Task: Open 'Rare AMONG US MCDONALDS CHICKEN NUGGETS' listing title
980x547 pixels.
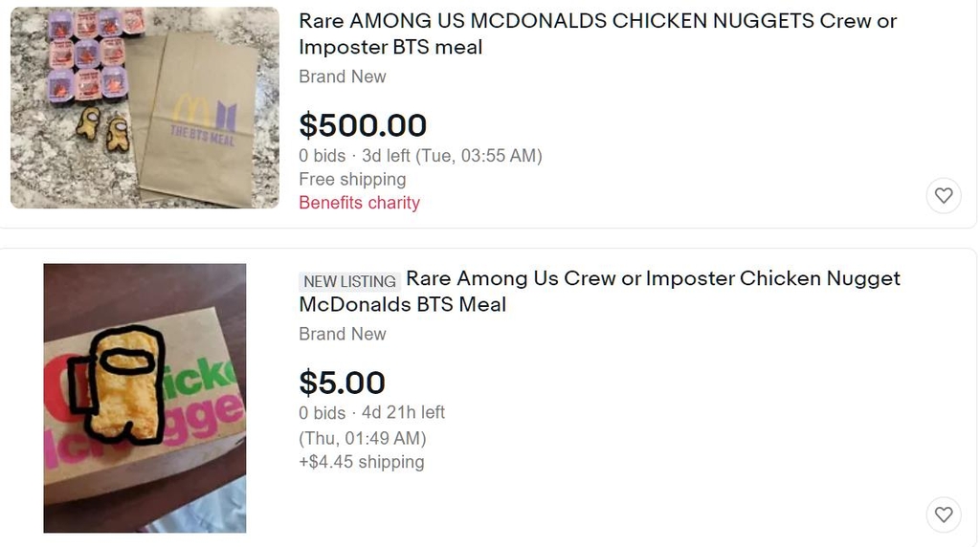Action: point(597,33)
